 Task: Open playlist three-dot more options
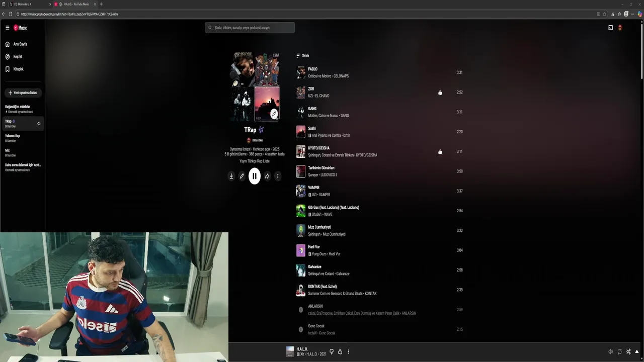277,176
